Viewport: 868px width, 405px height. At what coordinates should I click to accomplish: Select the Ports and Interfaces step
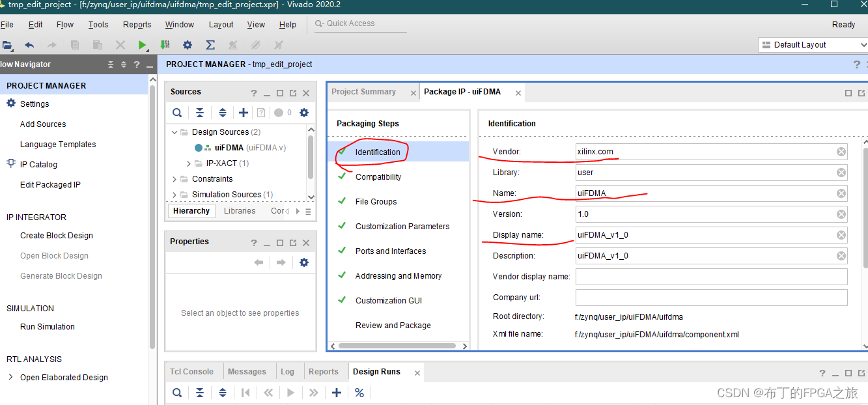391,251
